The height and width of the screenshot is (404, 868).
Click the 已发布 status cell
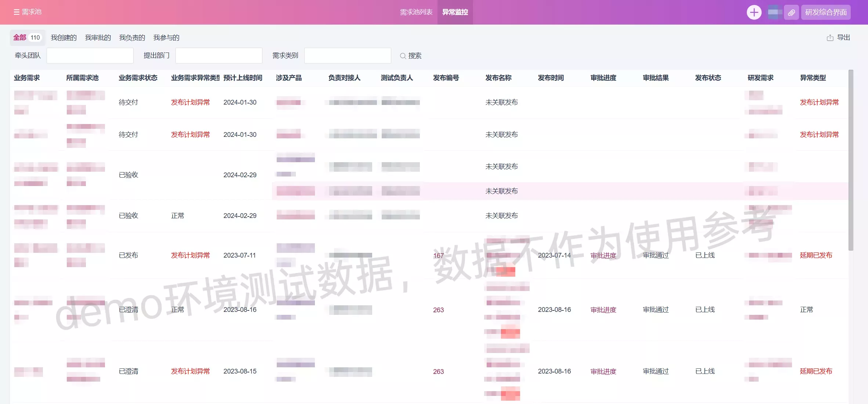[128, 255]
